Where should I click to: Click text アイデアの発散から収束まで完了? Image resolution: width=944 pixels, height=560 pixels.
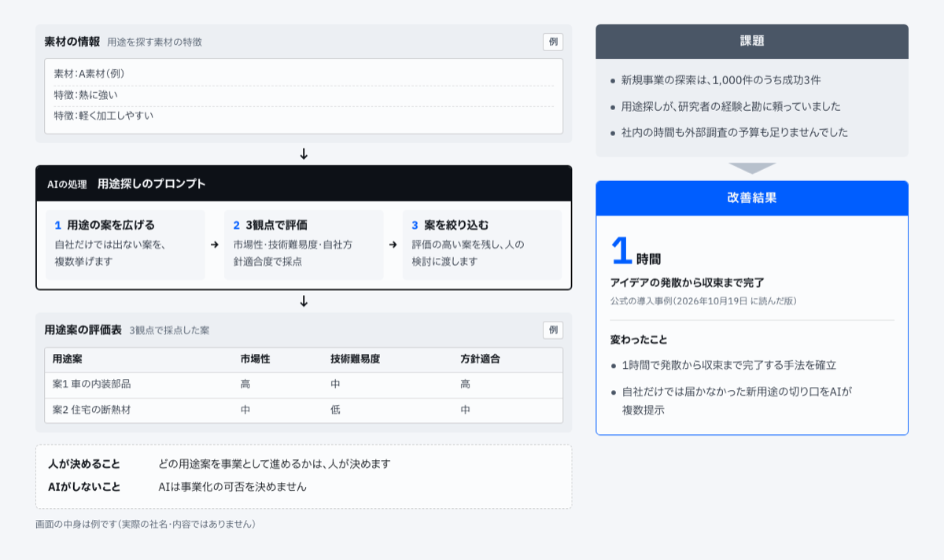688,282
